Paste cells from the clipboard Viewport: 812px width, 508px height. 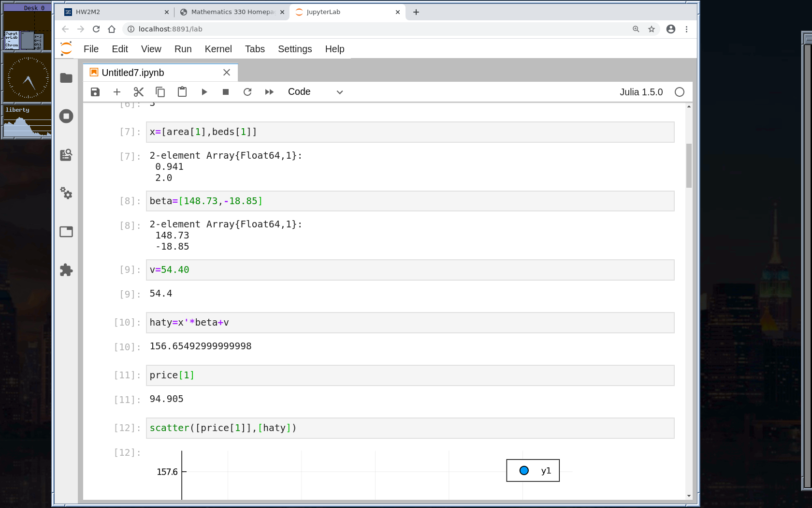(x=182, y=92)
